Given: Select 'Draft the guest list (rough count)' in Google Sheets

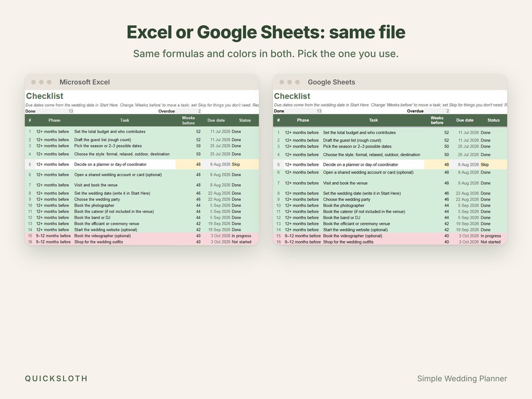Looking at the screenshot, I should click(x=352, y=140).
